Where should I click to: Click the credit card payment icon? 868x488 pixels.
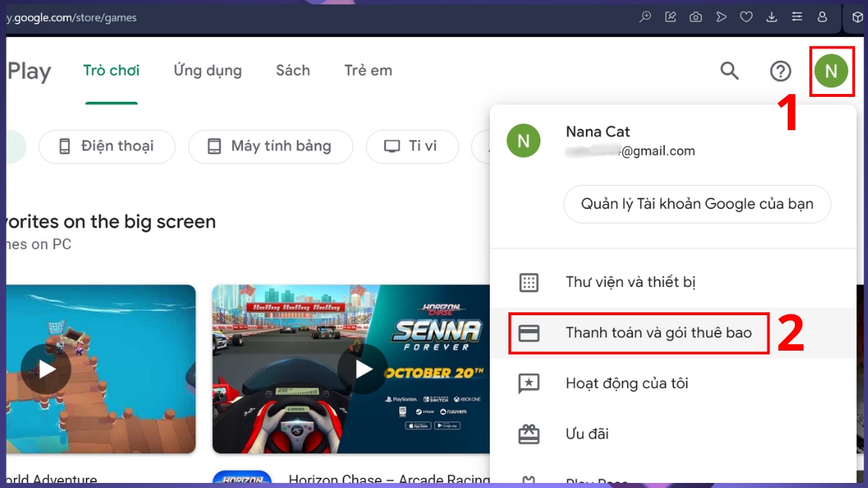(x=529, y=333)
